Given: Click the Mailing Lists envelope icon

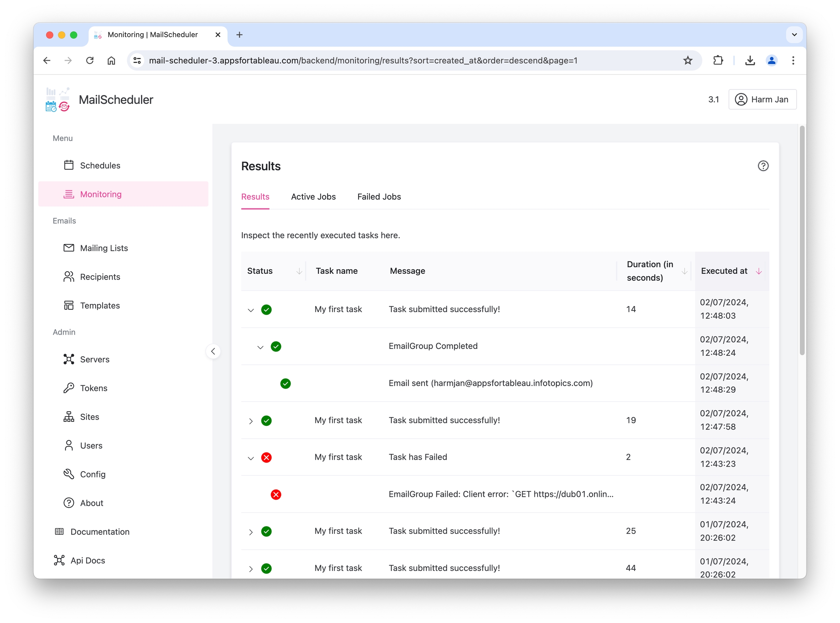Looking at the screenshot, I should coord(69,248).
